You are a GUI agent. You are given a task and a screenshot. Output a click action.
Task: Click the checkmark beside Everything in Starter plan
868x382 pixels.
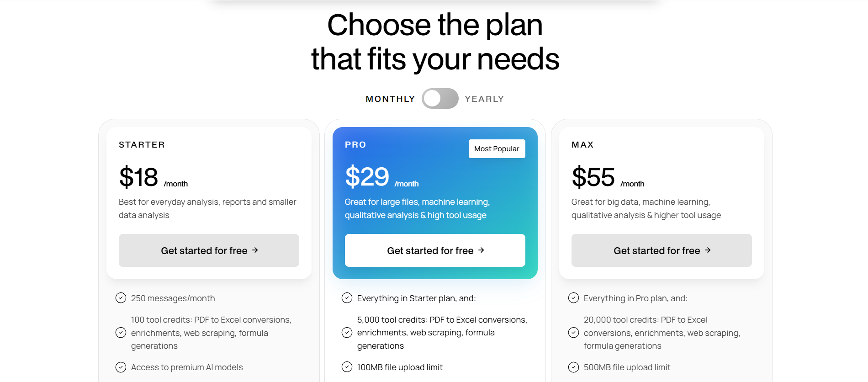point(346,298)
